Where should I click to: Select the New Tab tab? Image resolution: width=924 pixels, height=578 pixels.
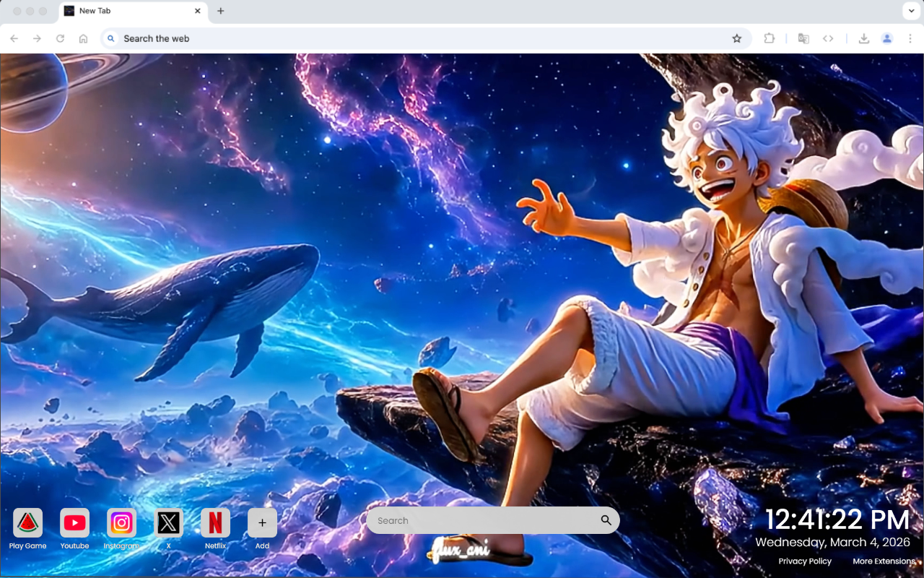coord(133,11)
